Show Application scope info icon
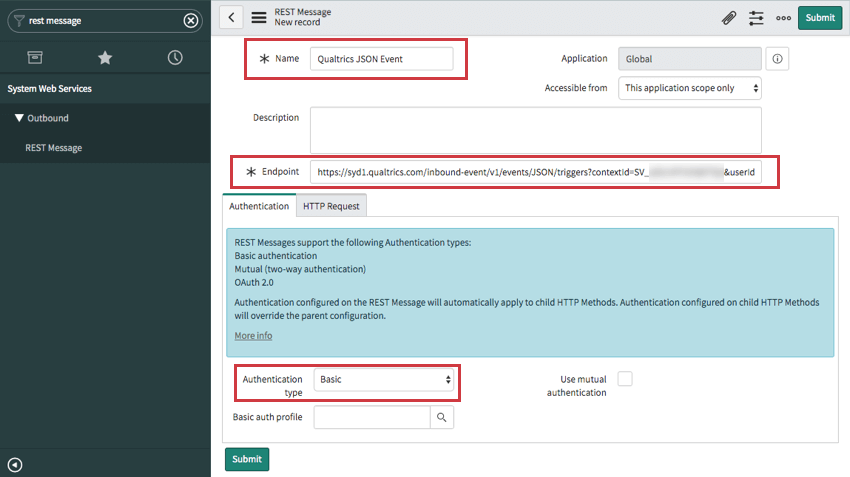Screen dimensions: 850x477 pyautogui.click(x=777, y=59)
